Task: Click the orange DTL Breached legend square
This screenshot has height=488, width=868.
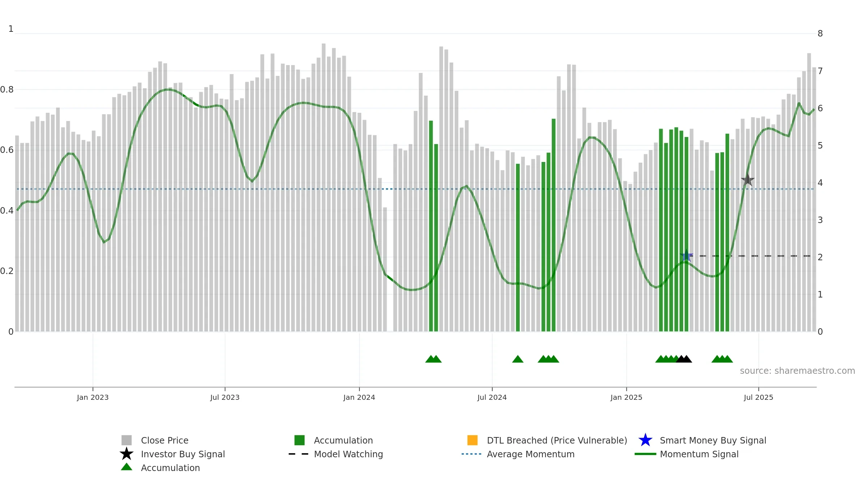Action: [x=472, y=440]
